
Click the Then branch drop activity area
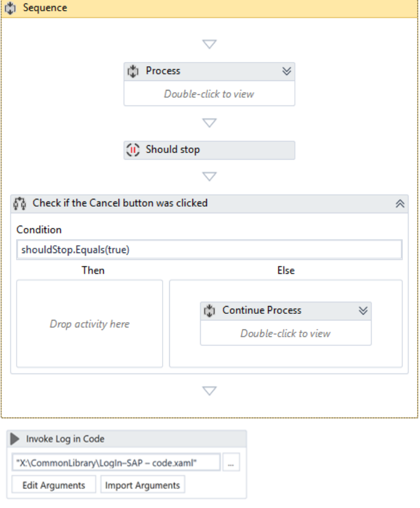[89, 324]
